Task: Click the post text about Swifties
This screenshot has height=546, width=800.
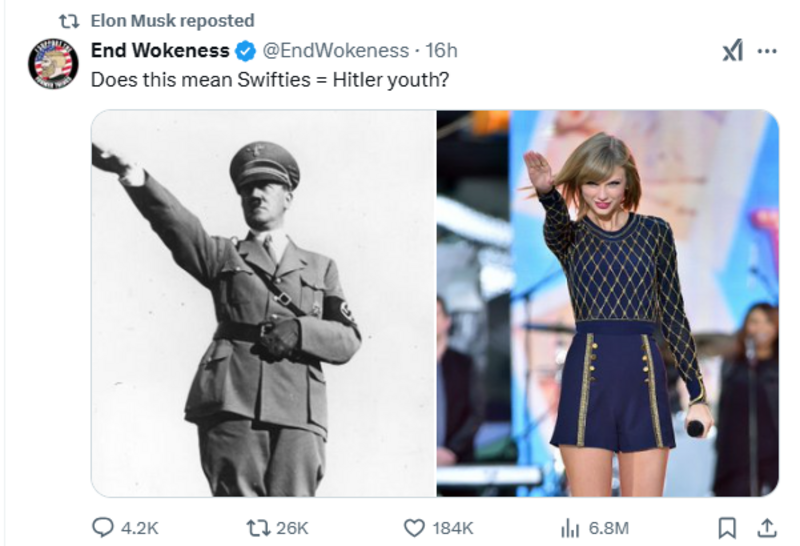Action: 269,79
